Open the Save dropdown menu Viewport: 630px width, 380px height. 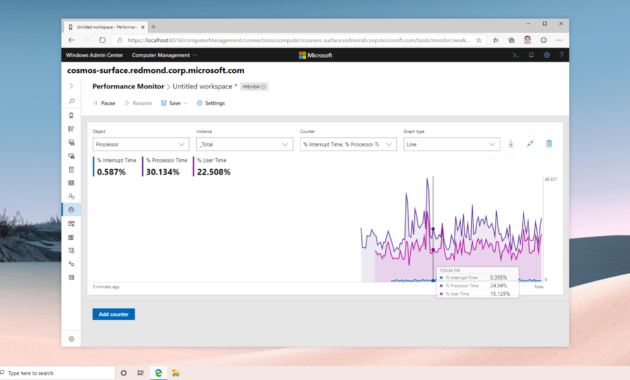point(174,103)
